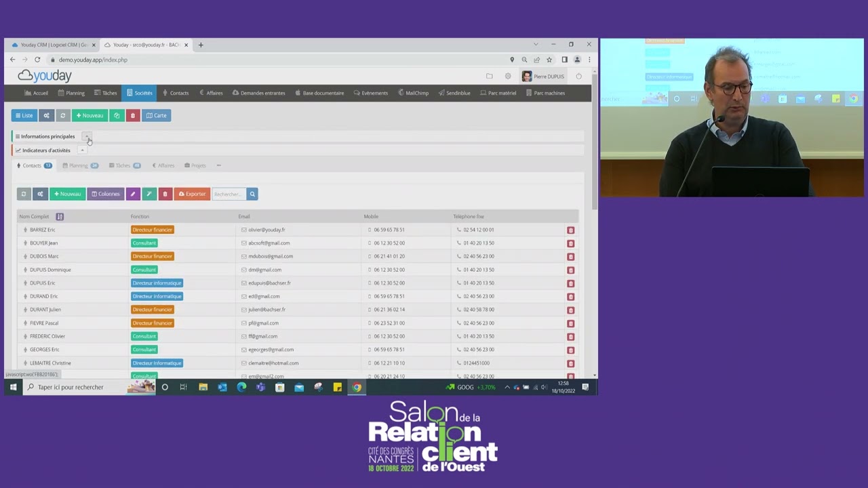Click the duplicate icon next to top Nouveau
Image resolution: width=868 pixels, height=488 pixels.
[x=117, y=115]
